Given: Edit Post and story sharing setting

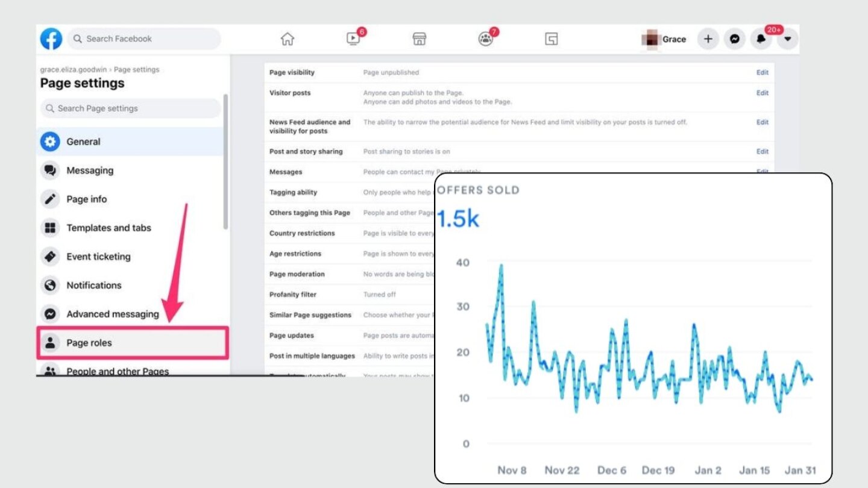Looking at the screenshot, I should pos(763,151).
